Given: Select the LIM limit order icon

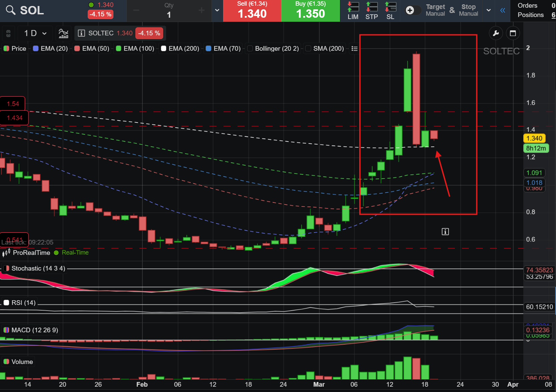Looking at the screenshot, I should coord(353,11).
